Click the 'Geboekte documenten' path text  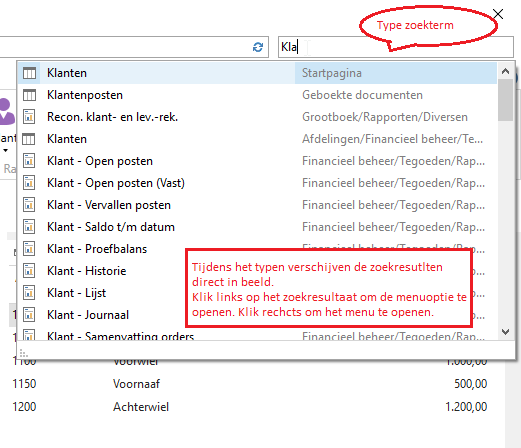pyautogui.click(x=362, y=95)
